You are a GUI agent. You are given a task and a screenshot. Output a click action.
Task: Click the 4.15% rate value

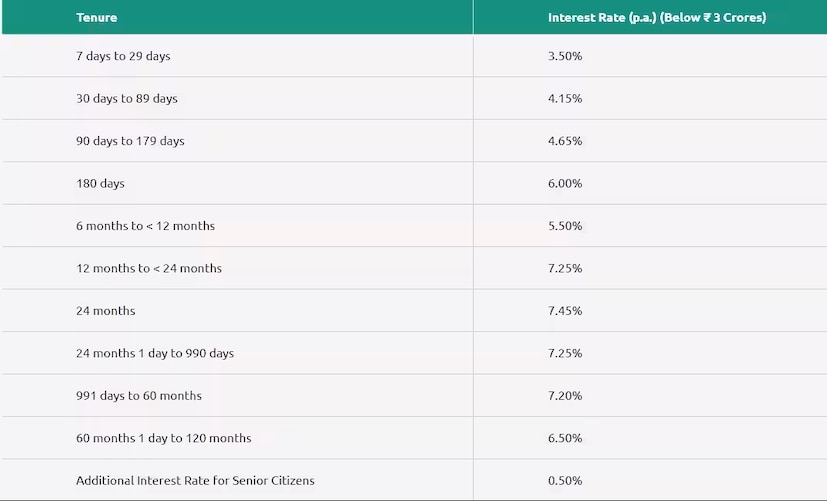(565, 99)
